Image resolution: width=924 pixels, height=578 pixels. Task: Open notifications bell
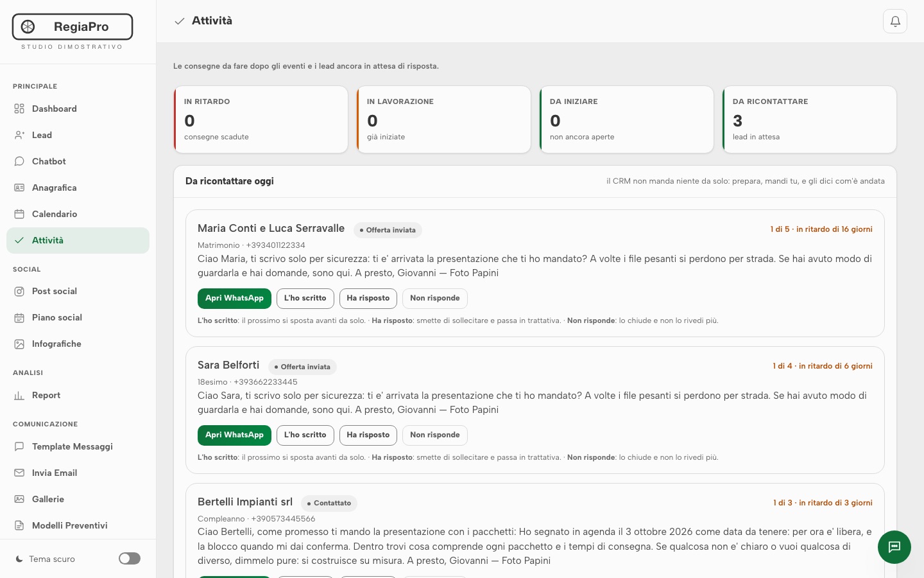[895, 21]
